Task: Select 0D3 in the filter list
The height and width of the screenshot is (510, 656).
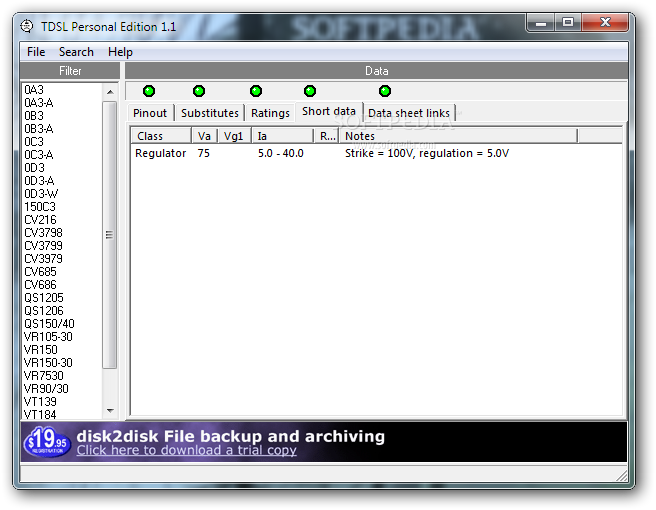Action: coord(34,167)
